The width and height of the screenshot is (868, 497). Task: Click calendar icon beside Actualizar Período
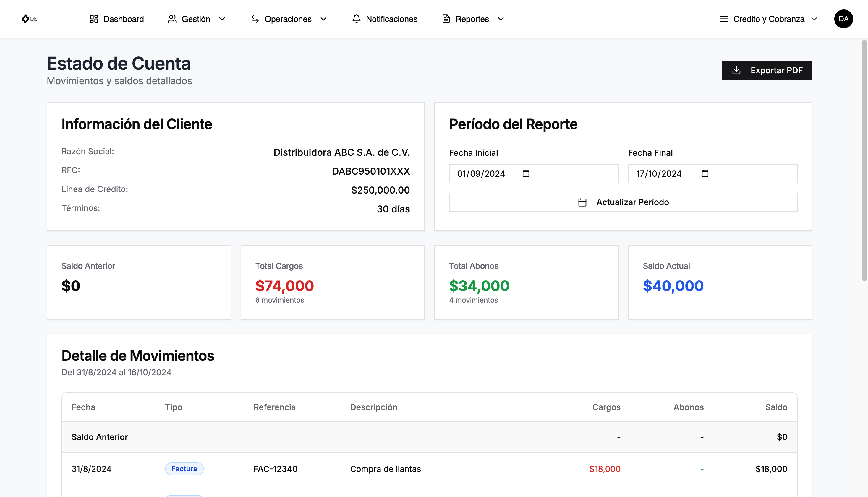point(582,202)
